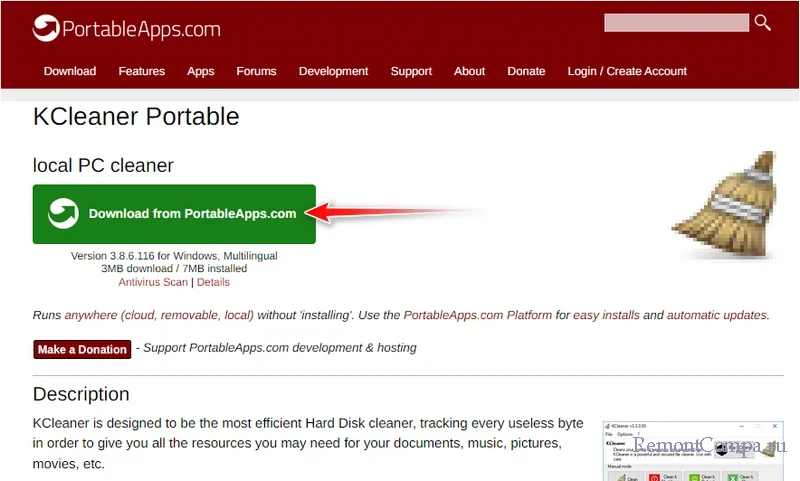Open the Features menu item

click(x=142, y=71)
